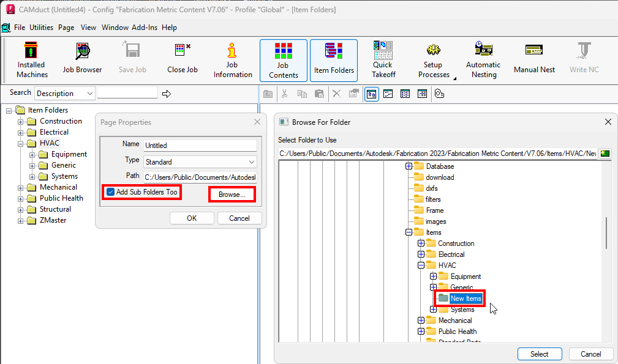The width and height of the screenshot is (618, 364).
Task: Click the Copy icon on the toolbar
Action: click(301, 93)
